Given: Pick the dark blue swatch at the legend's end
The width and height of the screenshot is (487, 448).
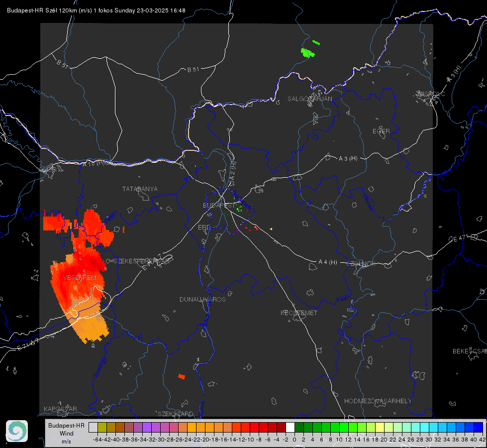Looking at the screenshot, I should pyautogui.click(x=479, y=427).
